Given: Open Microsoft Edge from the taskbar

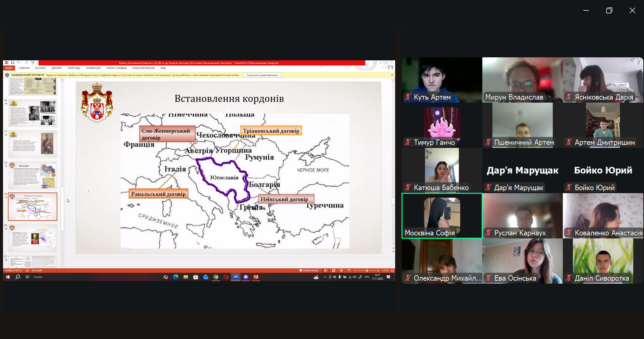Looking at the screenshot, I should (x=175, y=277).
